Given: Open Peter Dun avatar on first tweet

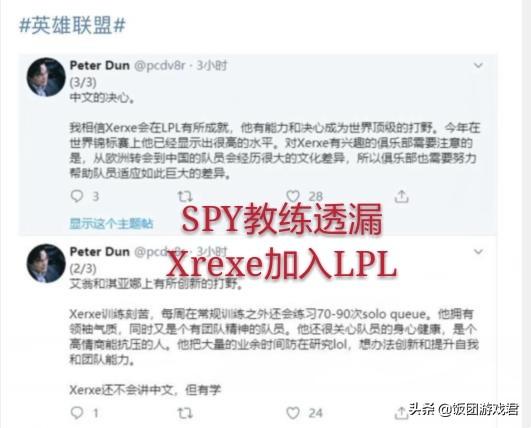Looking at the screenshot, I should [x=46, y=77].
